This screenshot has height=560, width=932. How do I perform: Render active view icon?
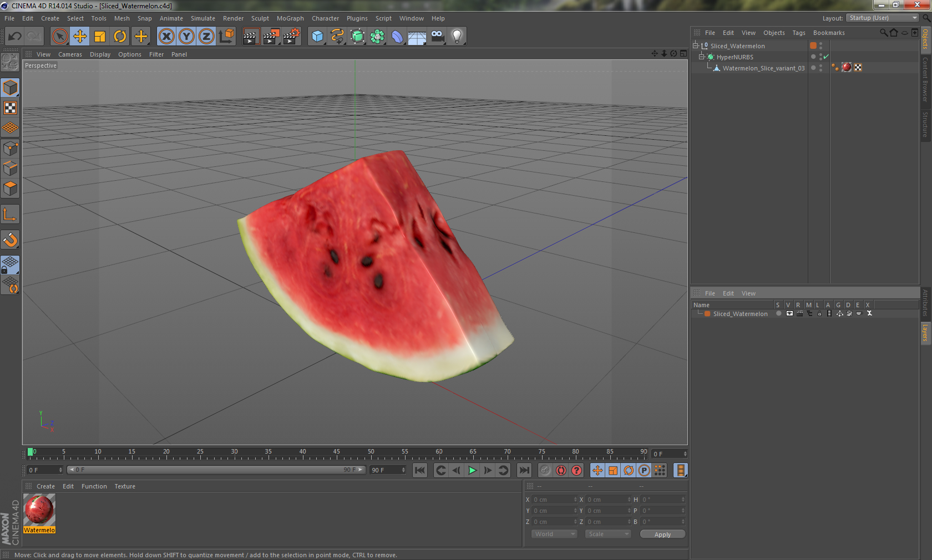click(251, 37)
